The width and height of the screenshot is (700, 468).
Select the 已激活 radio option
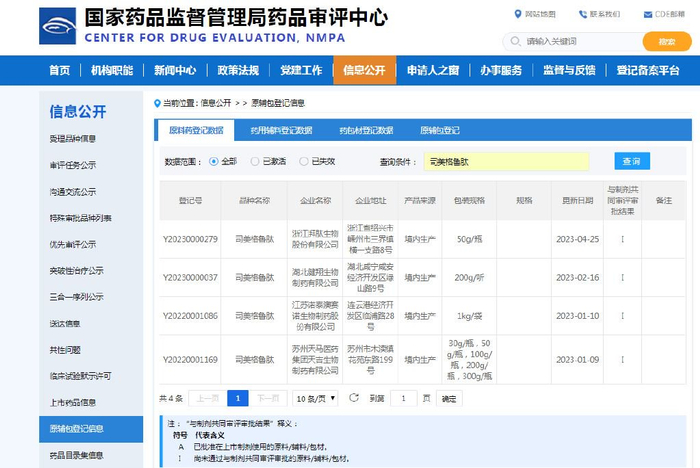[x=255, y=161]
